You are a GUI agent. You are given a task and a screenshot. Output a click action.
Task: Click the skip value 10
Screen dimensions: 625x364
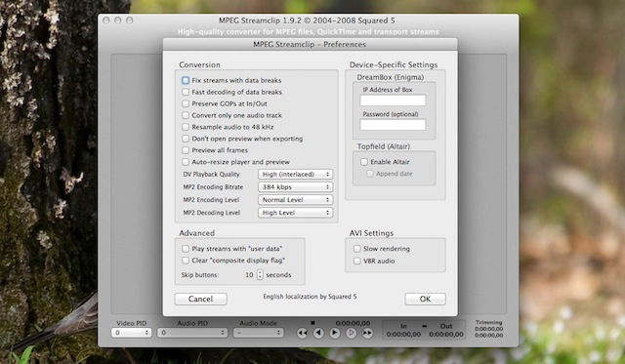[x=249, y=275]
